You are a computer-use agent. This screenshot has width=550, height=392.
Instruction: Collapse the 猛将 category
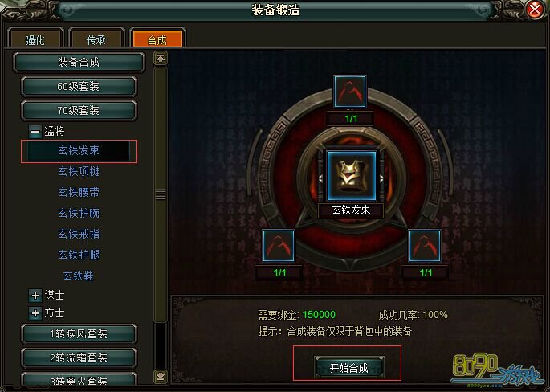(35, 132)
